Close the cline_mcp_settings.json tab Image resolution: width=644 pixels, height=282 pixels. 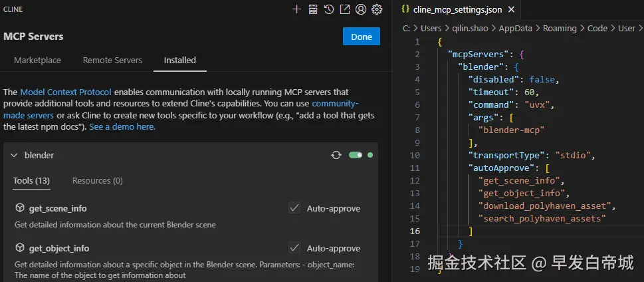point(511,9)
